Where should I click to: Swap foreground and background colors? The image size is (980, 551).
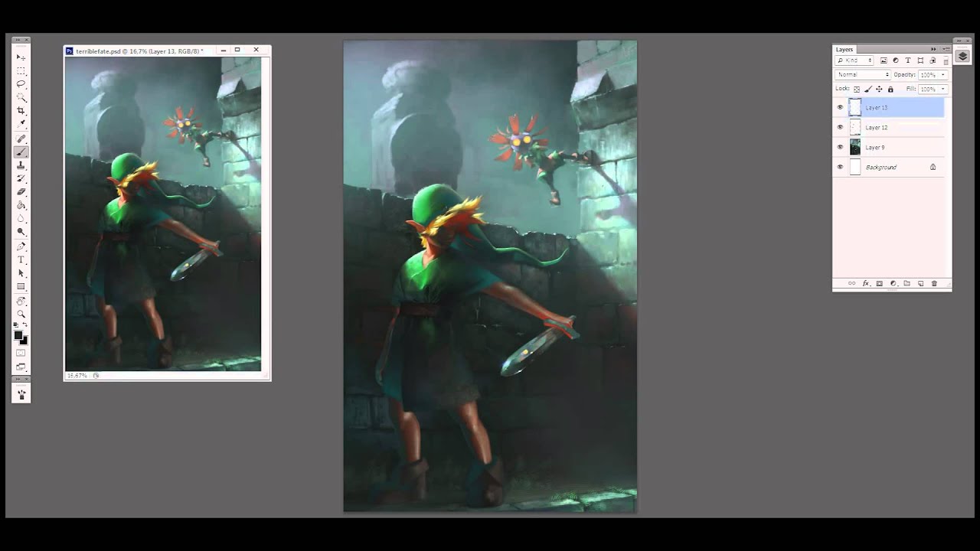click(25, 325)
